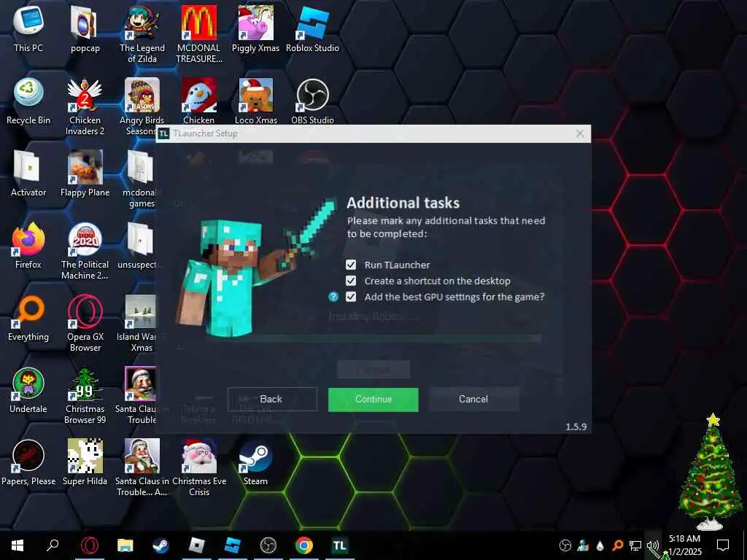
Task: Click the Christmas tree desktop decoration
Action: (711, 472)
